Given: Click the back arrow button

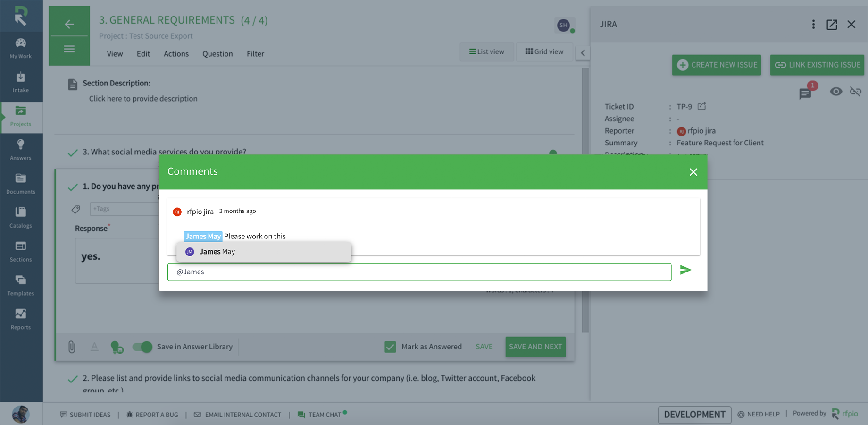Looking at the screenshot, I should click(69, 24).
